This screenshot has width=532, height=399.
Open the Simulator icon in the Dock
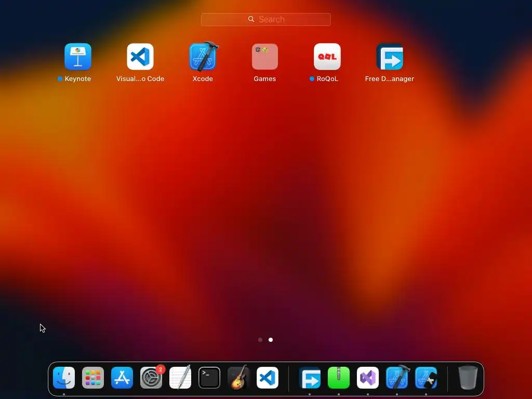pos(426,378)
